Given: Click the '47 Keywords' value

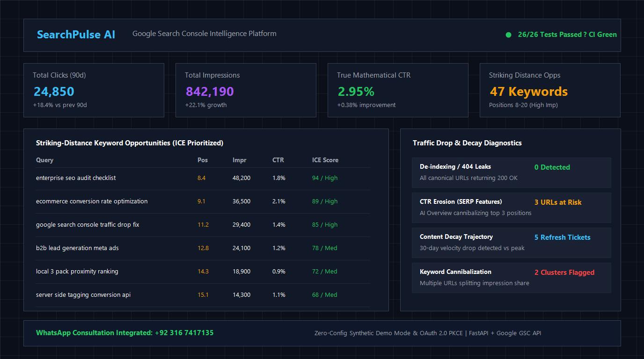Looking at the screenshot, I should [529, 92].
